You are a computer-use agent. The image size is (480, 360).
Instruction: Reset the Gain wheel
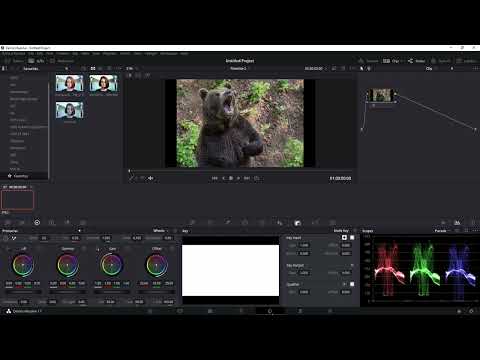coord(128,249)
